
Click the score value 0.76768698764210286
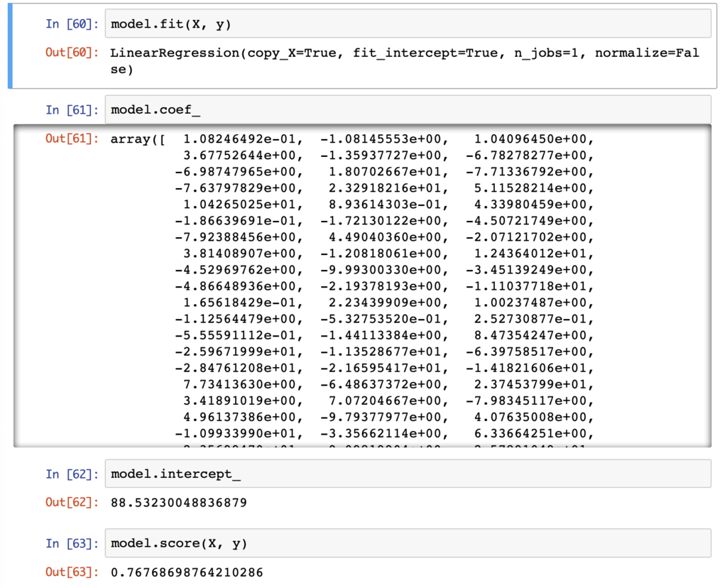click(187, 572)
